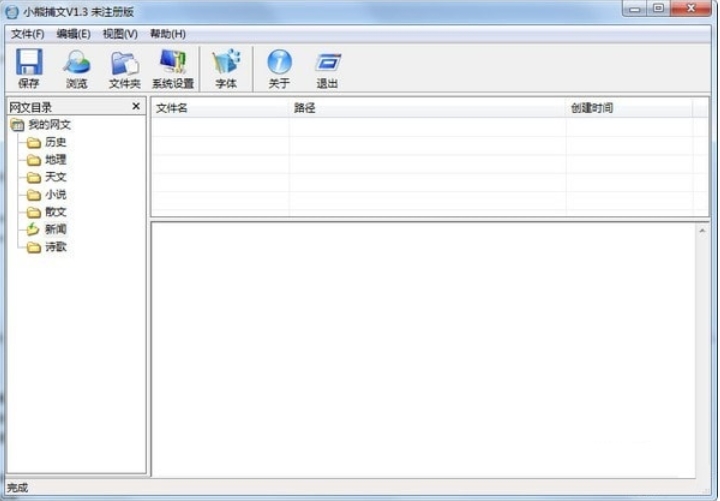Select the 历史 folder in tree

[x=56, y=142]
